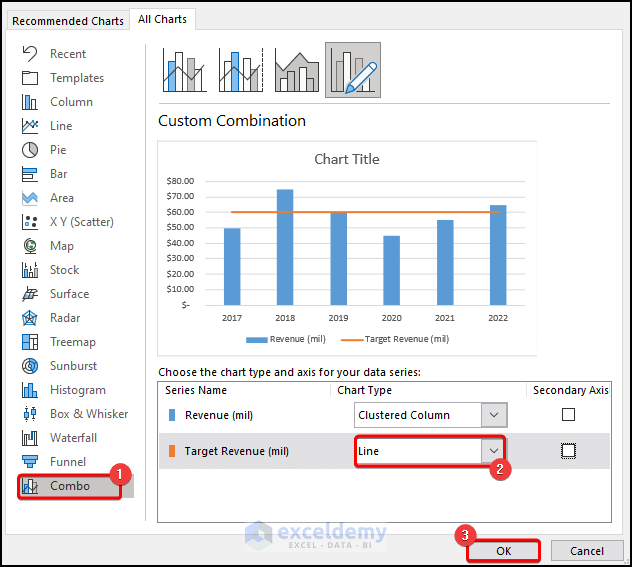Choose the Map chart globe icon
Image resolution: width=632 pixels, height=567 pixels.
30,246
